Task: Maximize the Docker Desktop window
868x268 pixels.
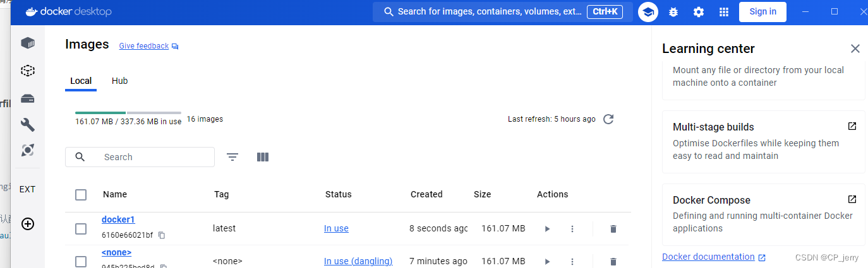Action: 835,11
